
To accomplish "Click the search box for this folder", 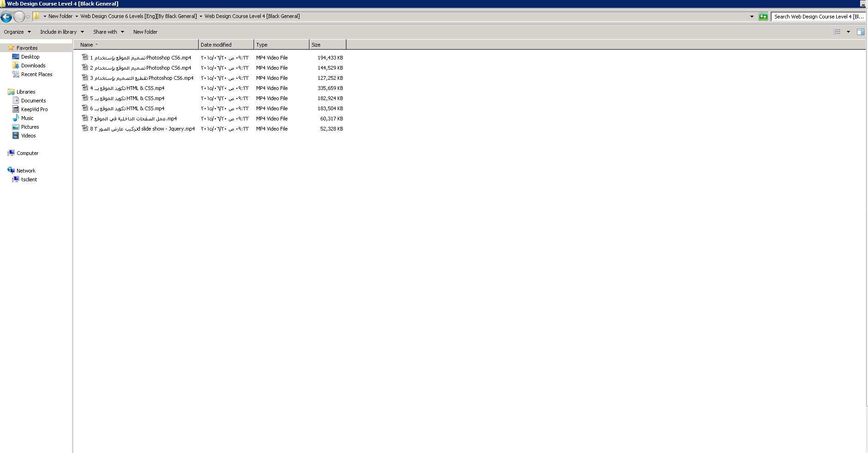I will [818, 17].
